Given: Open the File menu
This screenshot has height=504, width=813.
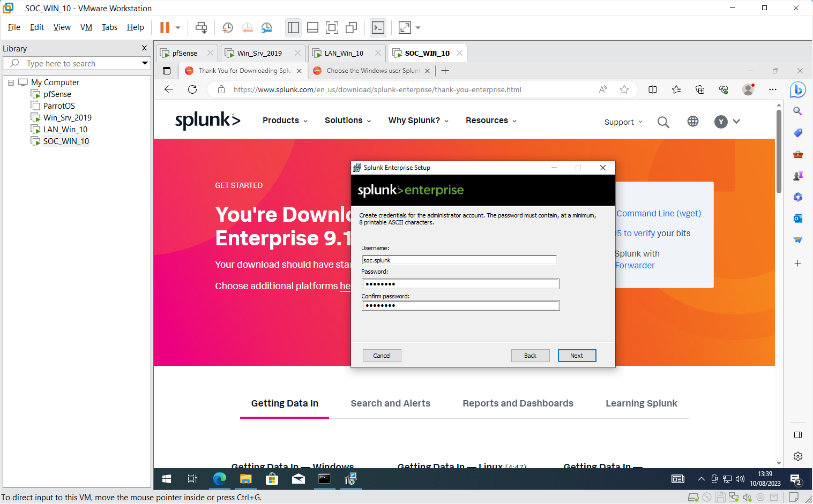Looking at the screenshot, I should (14, 27).
